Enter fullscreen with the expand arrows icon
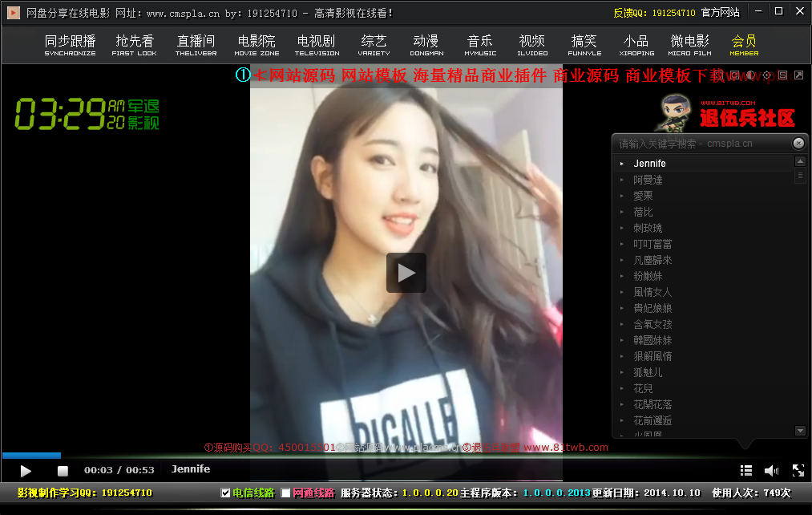 [798, 470]
